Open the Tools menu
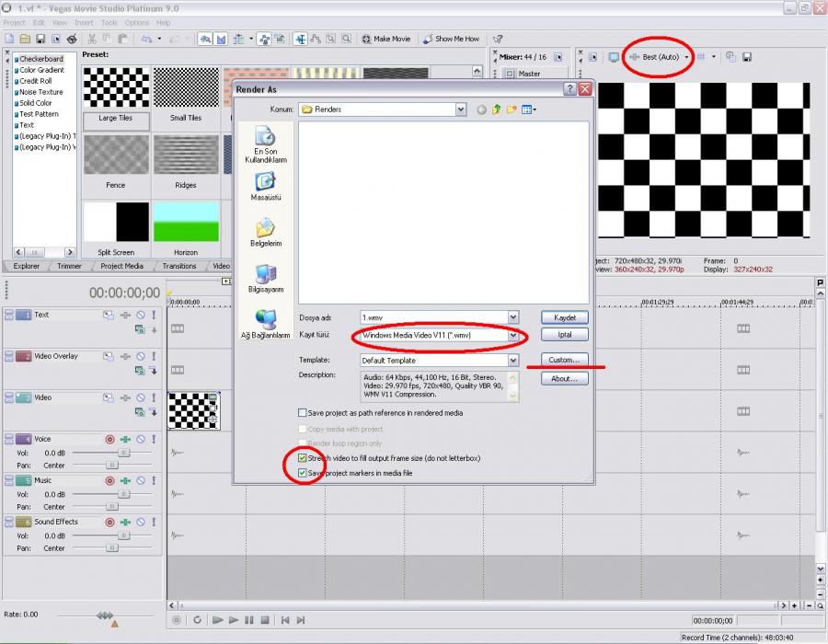Viewport: 828px width, 644px height. pos(109,23)
